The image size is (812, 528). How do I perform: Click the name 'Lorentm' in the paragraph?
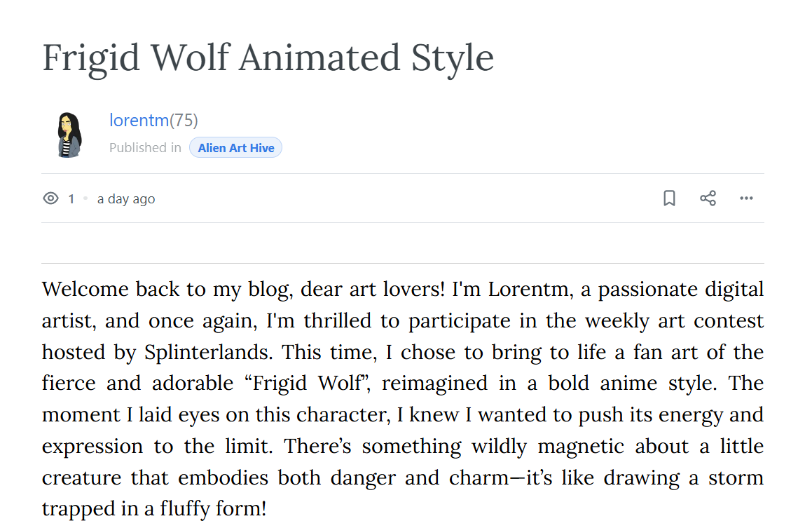coord(530,290)
